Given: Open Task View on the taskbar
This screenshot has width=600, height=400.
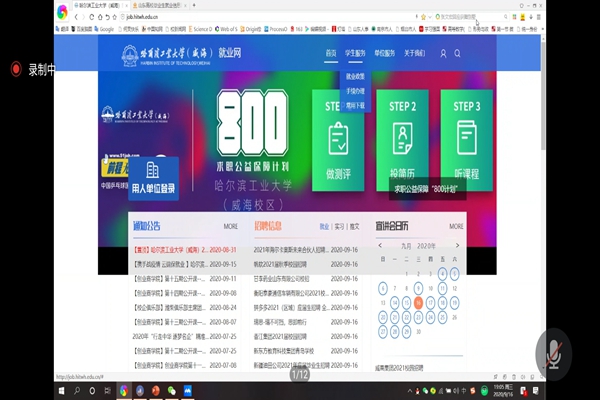Looking at the screenshot, I should [108, 391].
